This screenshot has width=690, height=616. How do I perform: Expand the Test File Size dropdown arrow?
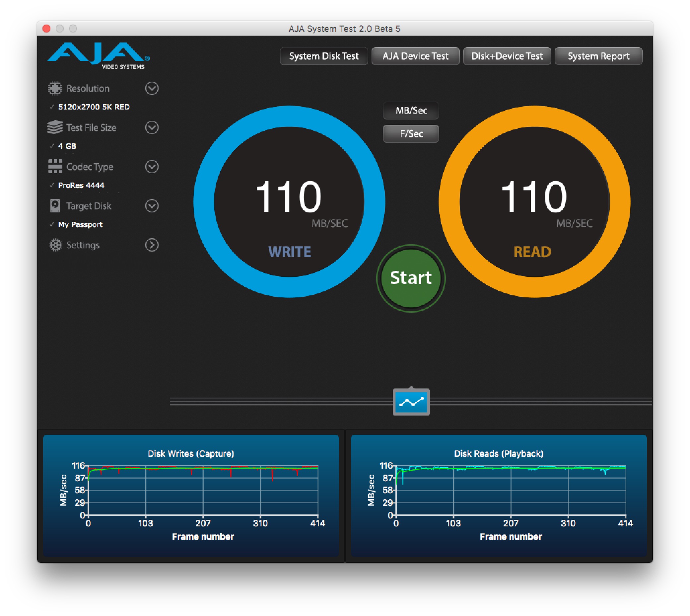coord(152,127)
